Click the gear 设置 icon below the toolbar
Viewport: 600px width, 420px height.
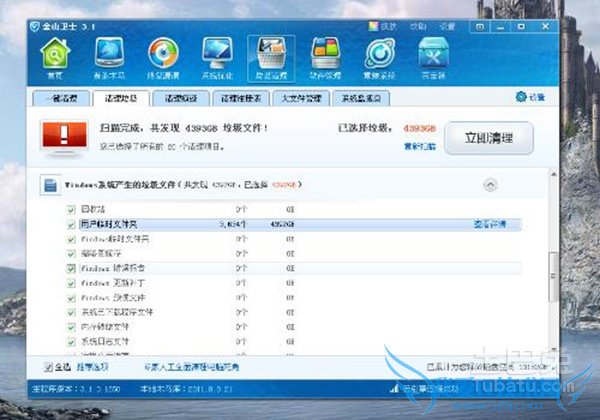[x=521, y=97]
